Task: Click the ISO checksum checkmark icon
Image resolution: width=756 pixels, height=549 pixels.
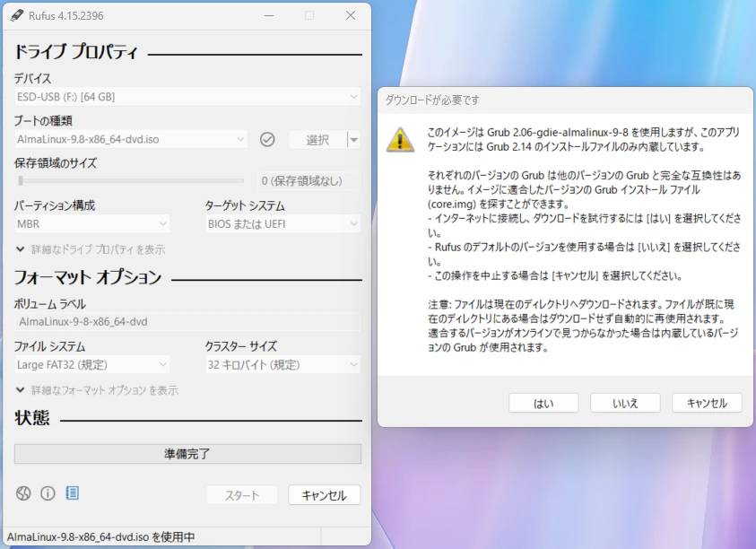Action: (x=267, y=139)
